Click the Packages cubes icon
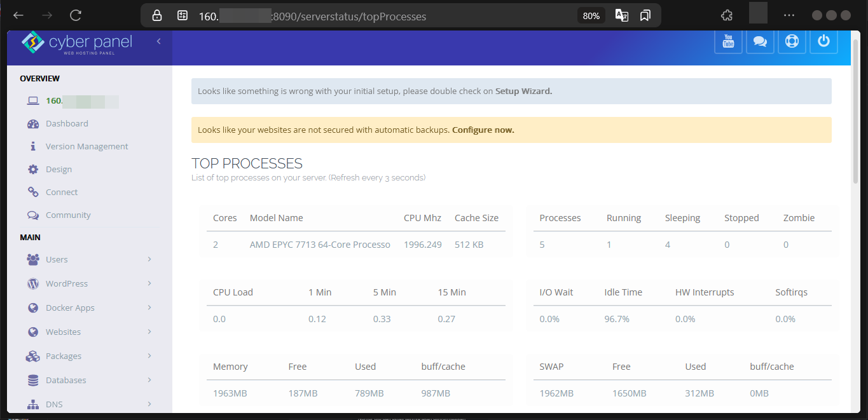The height and width of the screenshot is (420, 868). click(33, 356)
